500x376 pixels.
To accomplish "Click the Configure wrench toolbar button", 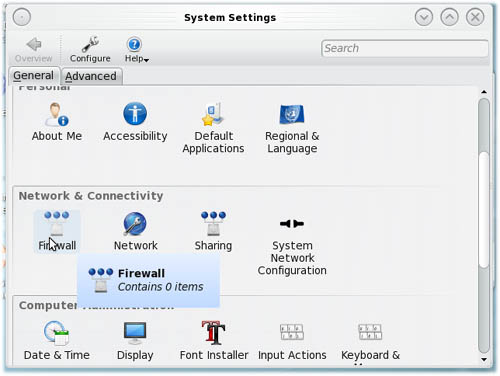I will pos(90,50).
